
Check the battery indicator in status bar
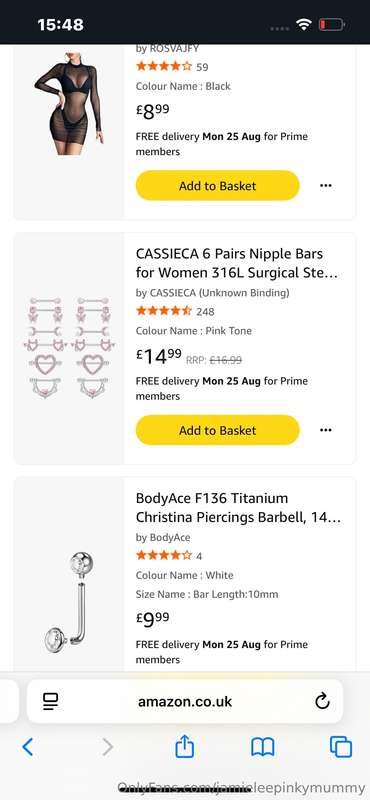click(332, 24)
